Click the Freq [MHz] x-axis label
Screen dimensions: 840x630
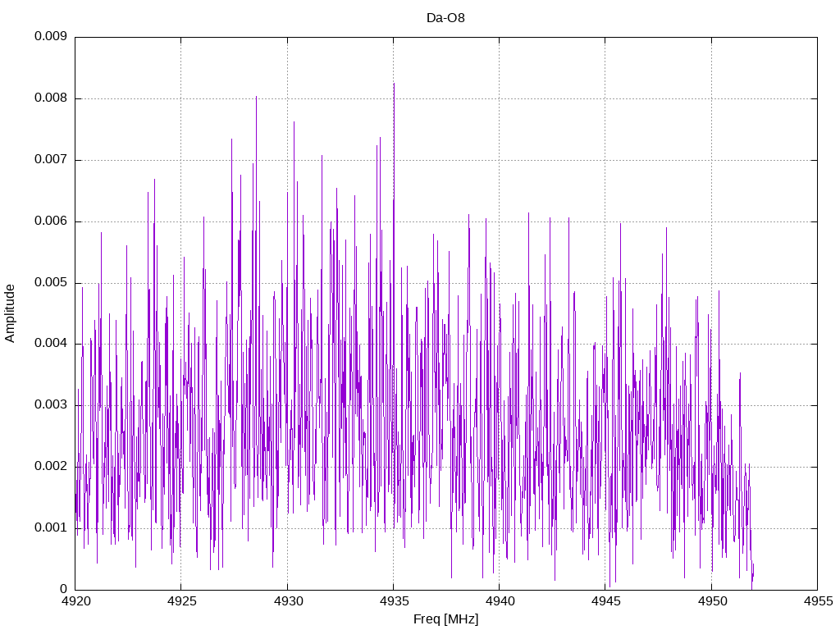[x=445, y=619]
